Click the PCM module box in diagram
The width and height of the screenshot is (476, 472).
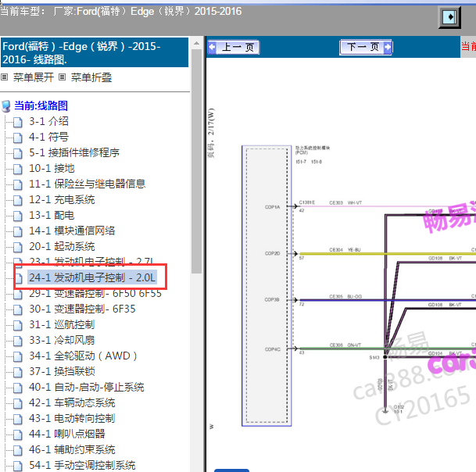[x=267, y=286]
